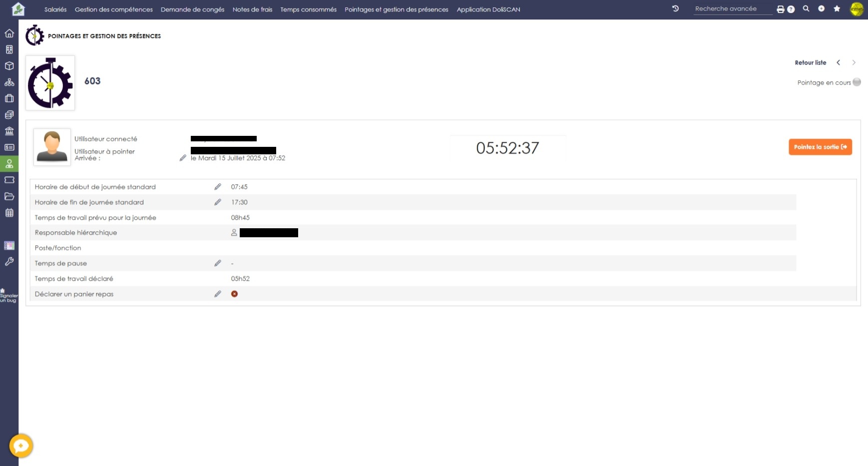Open the building icon in the sidebar
The height and width of the screenshot is (466, 868).
pos(9,49)
